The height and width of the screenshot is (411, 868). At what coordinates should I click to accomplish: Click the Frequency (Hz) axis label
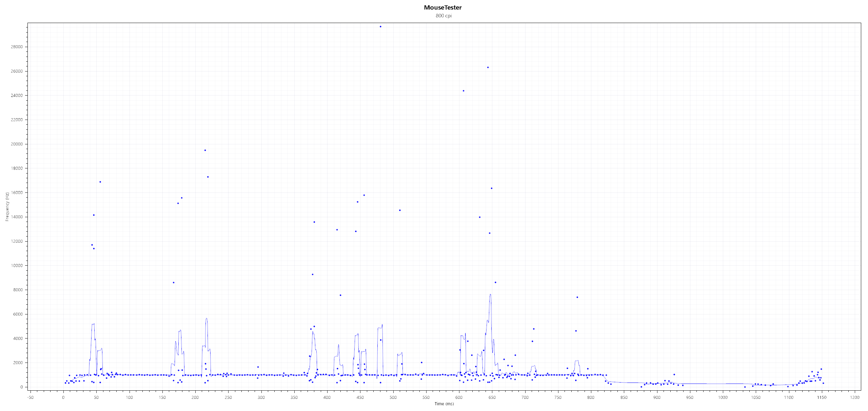point(7,207)
